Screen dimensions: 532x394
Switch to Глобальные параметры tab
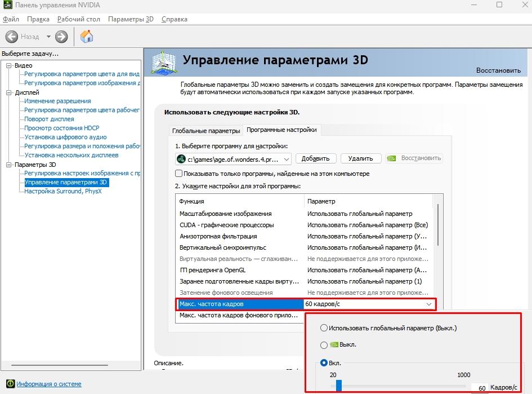(205, 130)
